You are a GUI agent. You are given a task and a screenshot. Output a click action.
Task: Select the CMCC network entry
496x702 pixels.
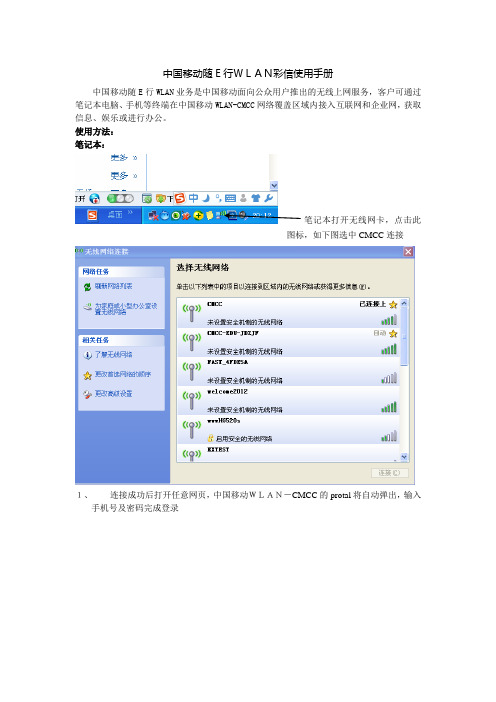point(288,313)
